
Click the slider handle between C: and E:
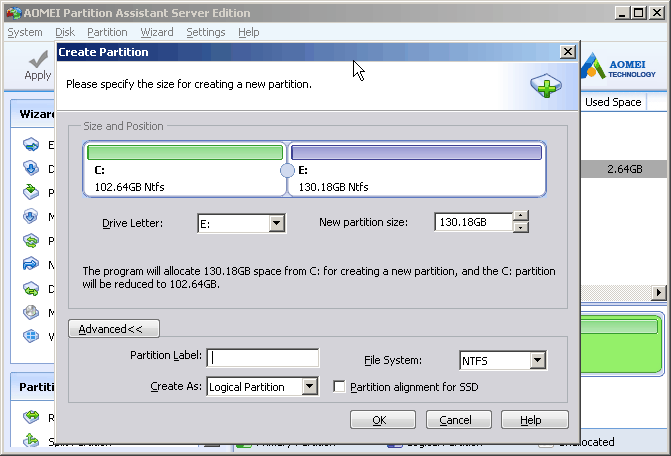[287, 170]
